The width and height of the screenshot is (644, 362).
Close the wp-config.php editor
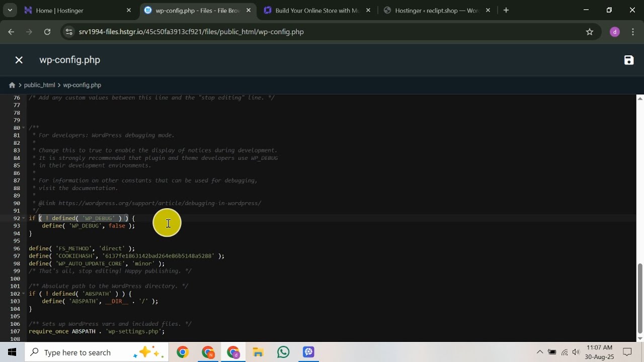pyautogui.click(x=19, y=60)
